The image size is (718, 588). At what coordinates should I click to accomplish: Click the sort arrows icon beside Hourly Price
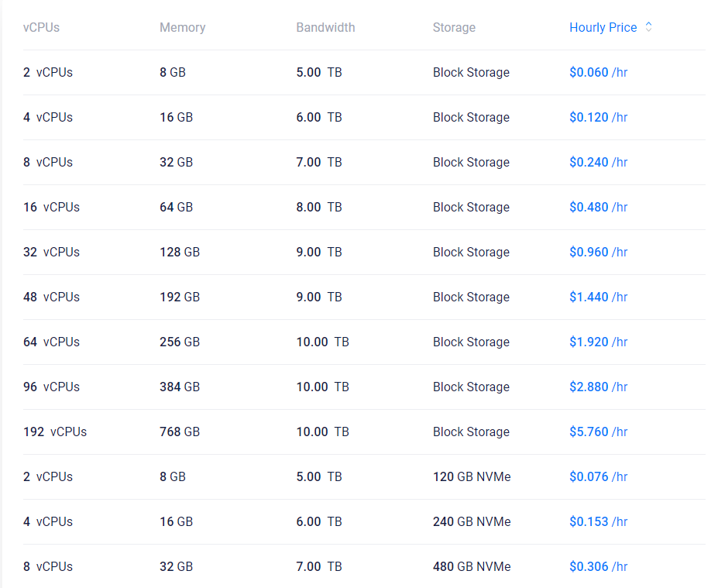coord(648,27)
